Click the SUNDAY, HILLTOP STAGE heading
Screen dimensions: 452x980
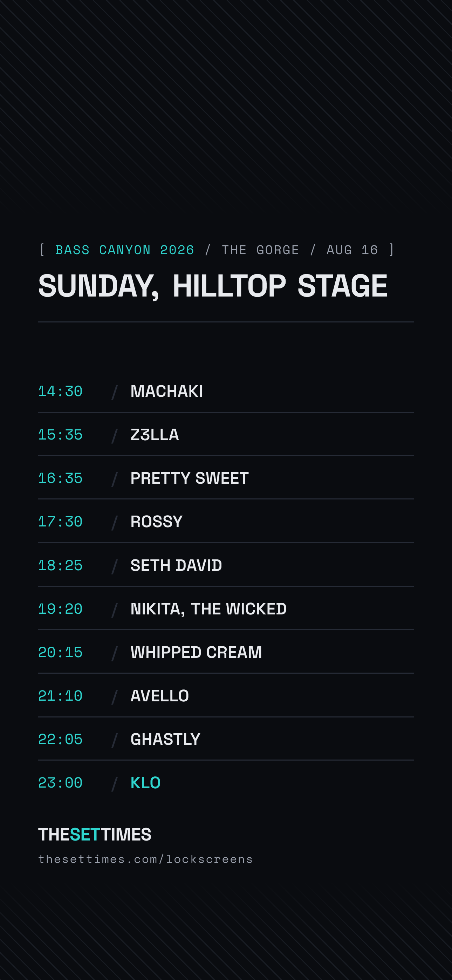click(213, 286)
